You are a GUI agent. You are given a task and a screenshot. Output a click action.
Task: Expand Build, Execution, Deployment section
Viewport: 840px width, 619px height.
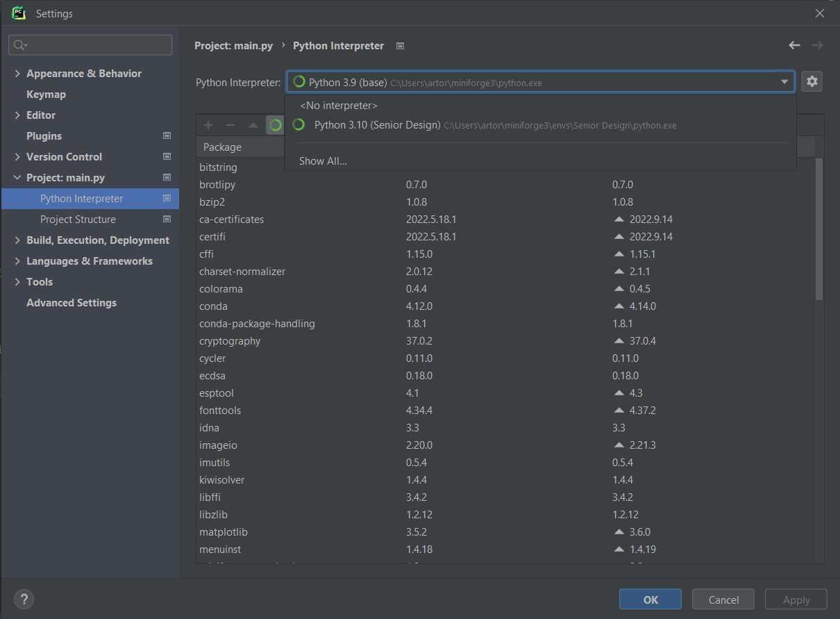tap(17, 240)
